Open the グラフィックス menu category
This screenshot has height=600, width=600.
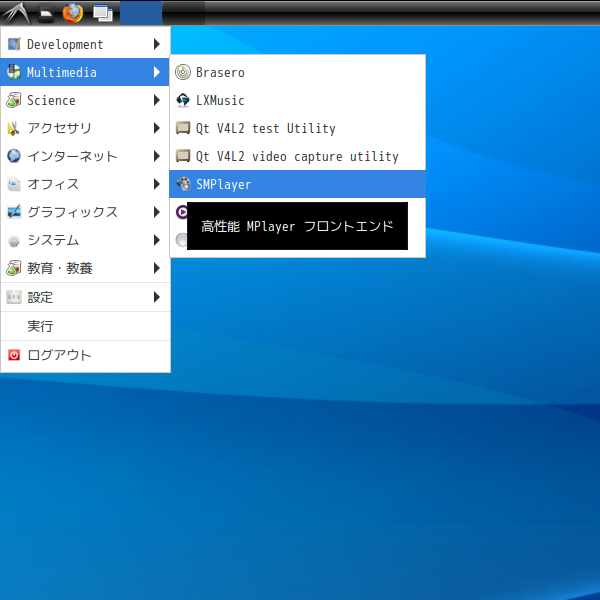coord(85,212)
